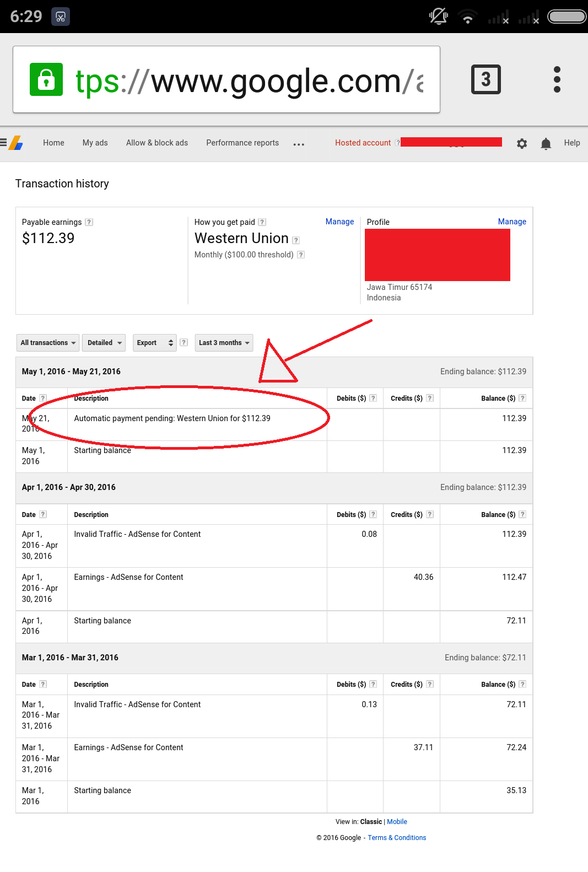
Task: Open Date help icon in March table
Action: tap(43, 684)
